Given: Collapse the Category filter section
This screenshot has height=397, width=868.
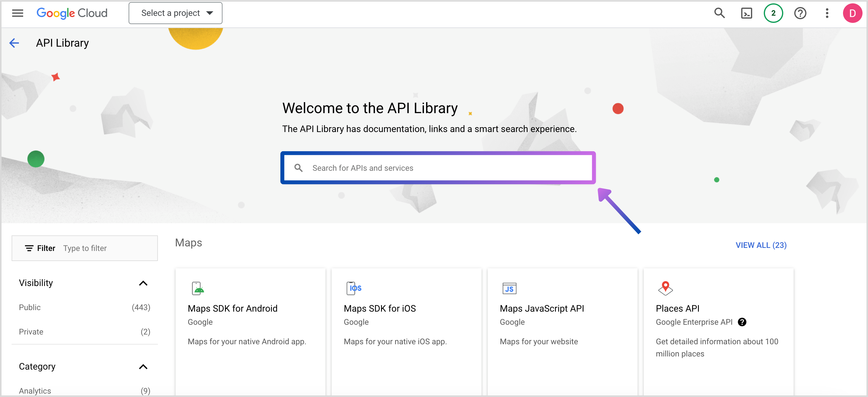Looking at the screenshot, I should click(x=143, y=367).
